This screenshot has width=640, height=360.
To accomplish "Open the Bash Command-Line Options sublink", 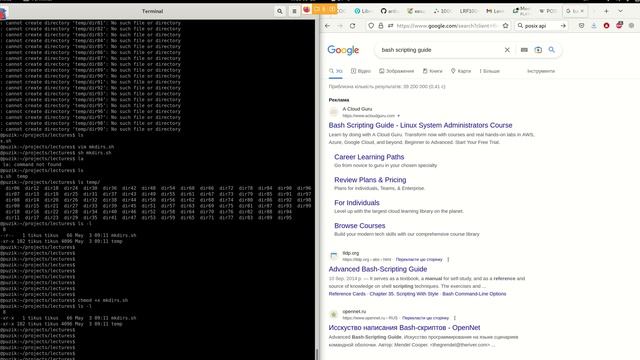I will 474,294.
